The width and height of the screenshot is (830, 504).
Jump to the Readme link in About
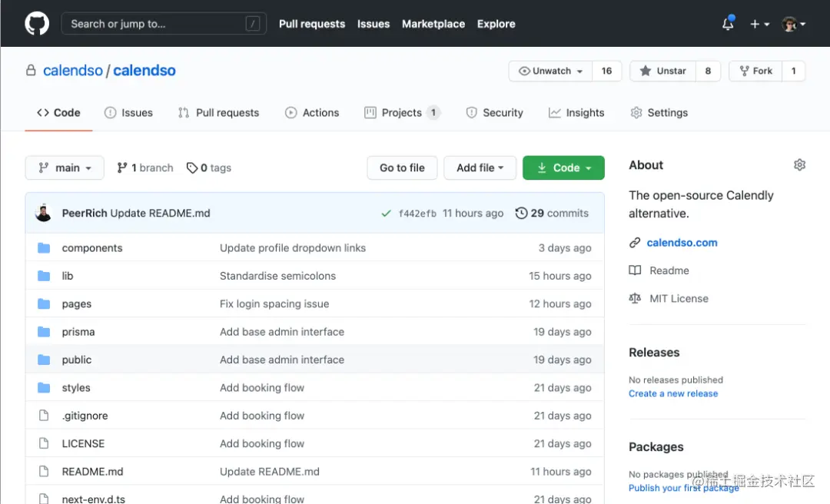[669, 270]
